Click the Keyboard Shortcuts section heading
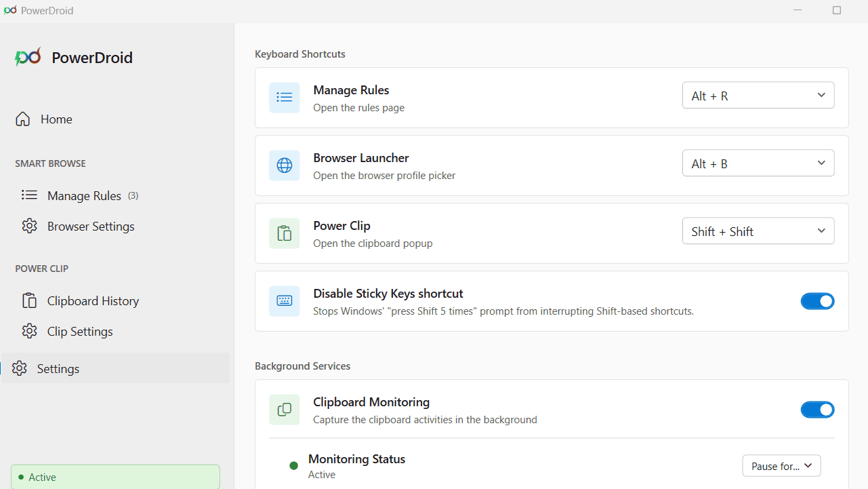The width and height of the screenshot is (868, 489). (x=300, y=54)
